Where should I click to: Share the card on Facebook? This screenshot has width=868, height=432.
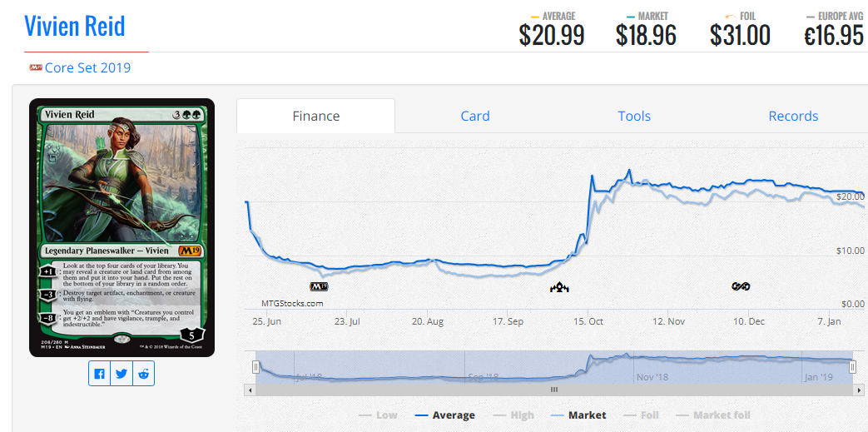(100, 374)
